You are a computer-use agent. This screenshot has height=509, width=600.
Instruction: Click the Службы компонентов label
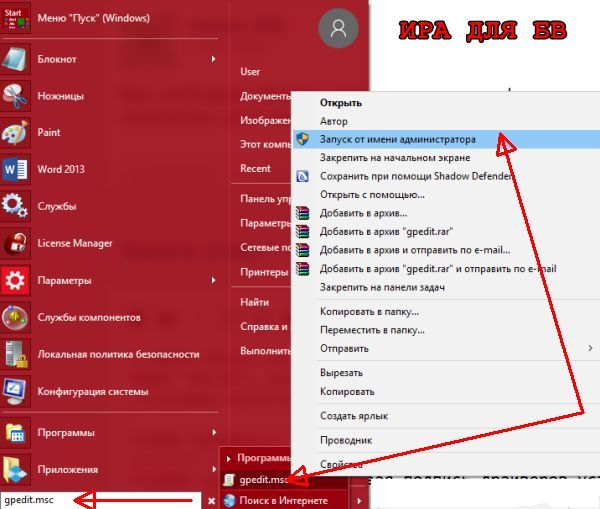[89, 317]
